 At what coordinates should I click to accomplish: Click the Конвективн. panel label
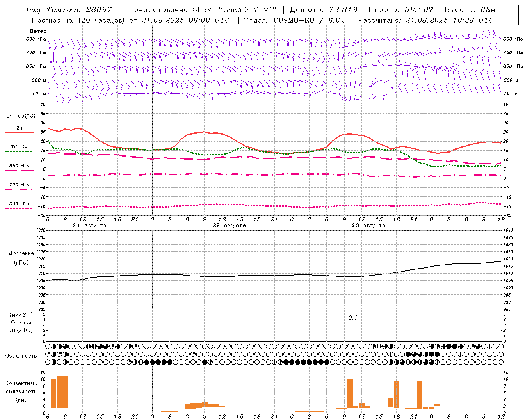21,383
